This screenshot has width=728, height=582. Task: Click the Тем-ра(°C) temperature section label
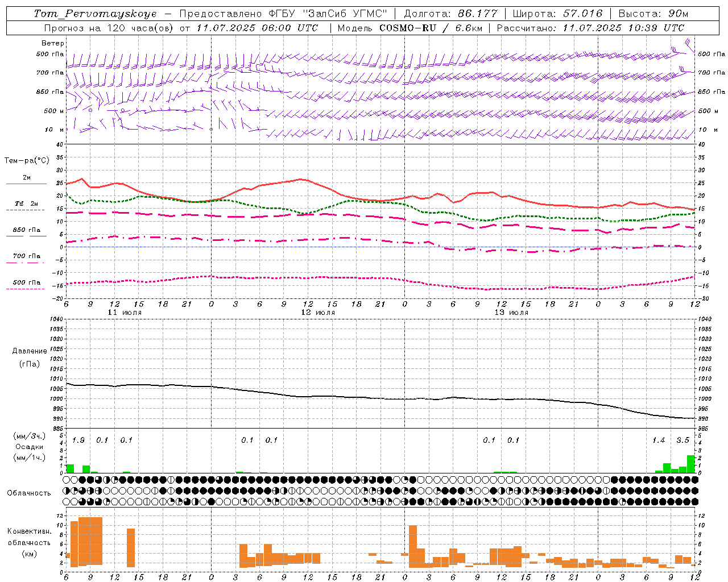27,161
